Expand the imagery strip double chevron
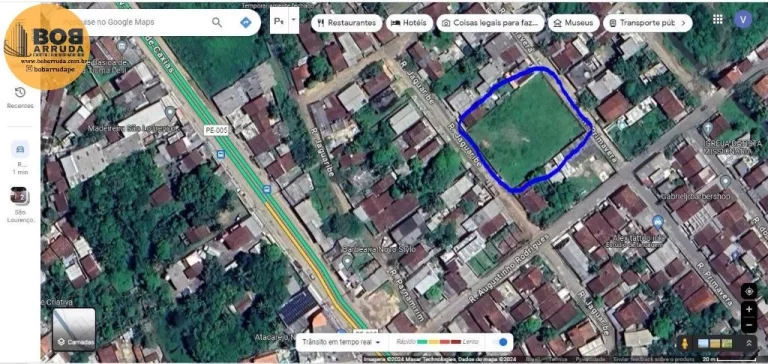 pos(748,343)
